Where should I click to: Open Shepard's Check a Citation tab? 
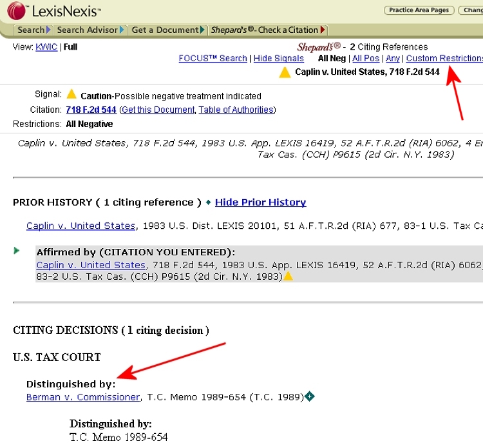(268, 30)
